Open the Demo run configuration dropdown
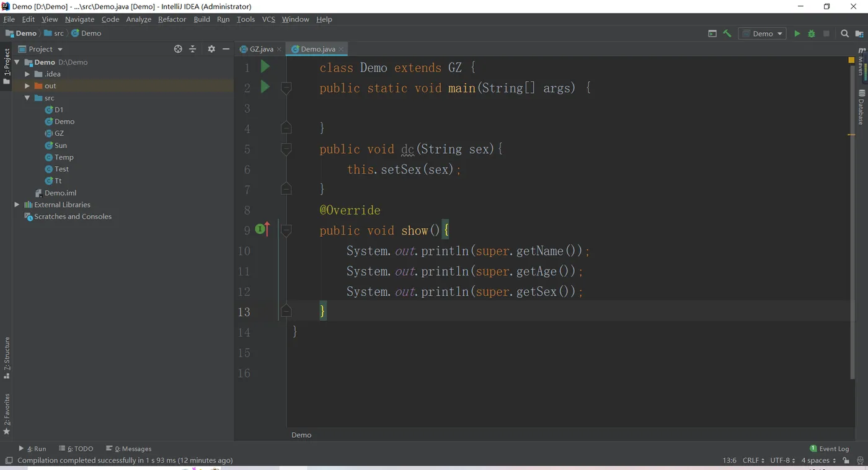This screenshot has width=868, height=470. coord(763,33)
